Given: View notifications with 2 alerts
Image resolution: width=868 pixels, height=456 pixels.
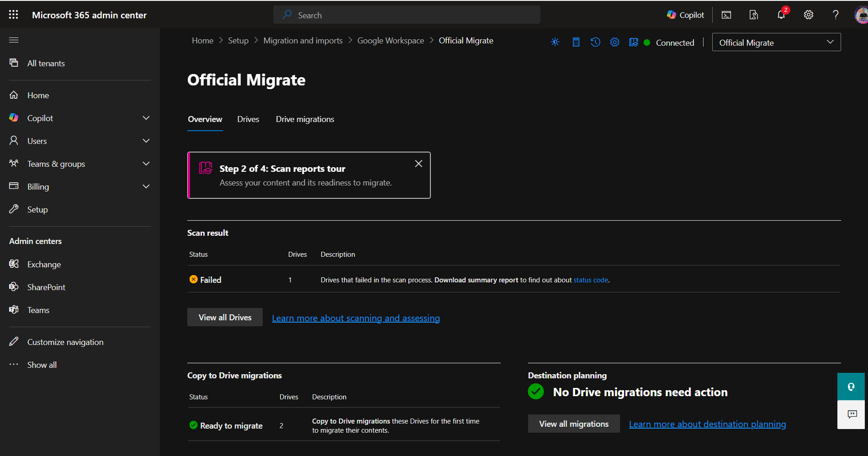Looking at the screenshot, I should click(x=781, y=15).
